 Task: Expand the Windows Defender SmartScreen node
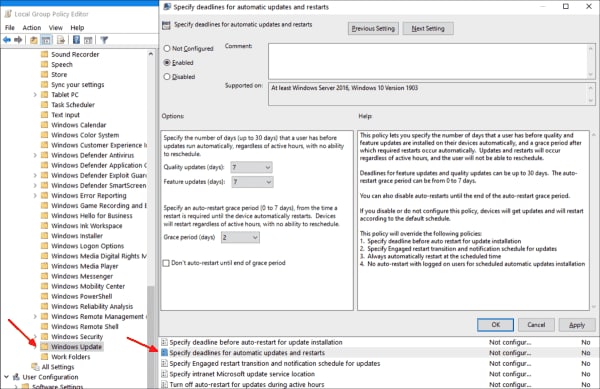(35, 185)
